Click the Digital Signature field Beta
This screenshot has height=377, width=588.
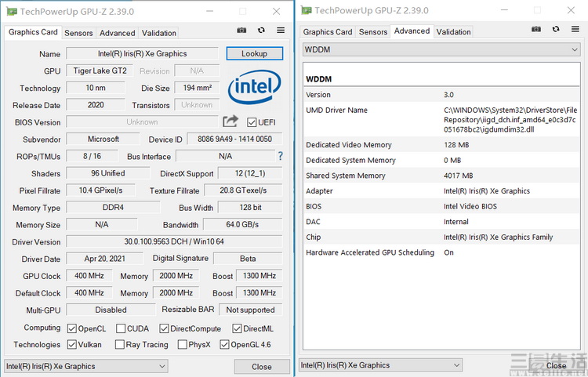coord(248,258)
